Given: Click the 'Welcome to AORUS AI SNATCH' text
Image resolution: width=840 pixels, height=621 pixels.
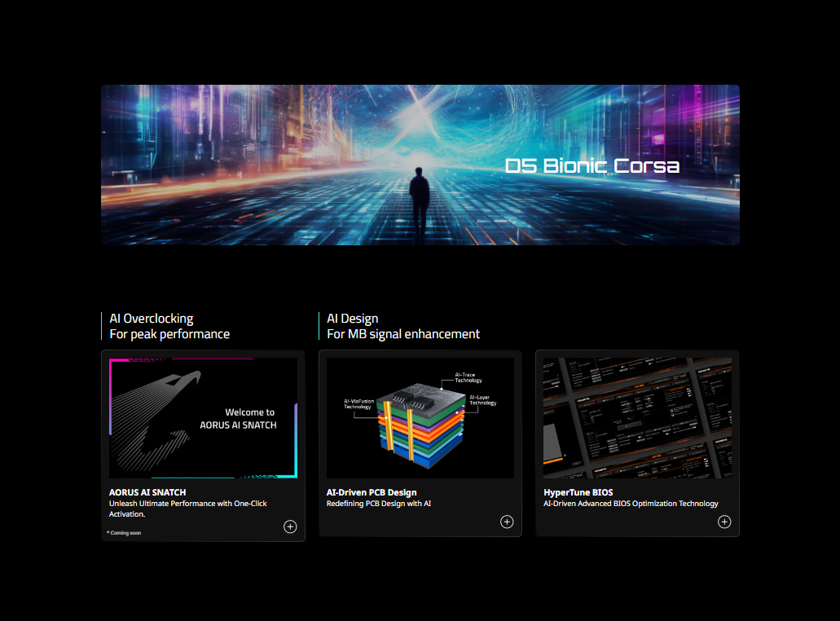Looking at the screenshot, I should pyautogui.click(x=239, y=419).
